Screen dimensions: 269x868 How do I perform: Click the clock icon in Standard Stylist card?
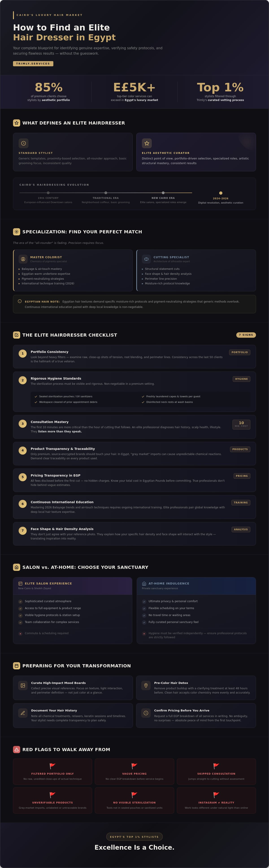24,143
